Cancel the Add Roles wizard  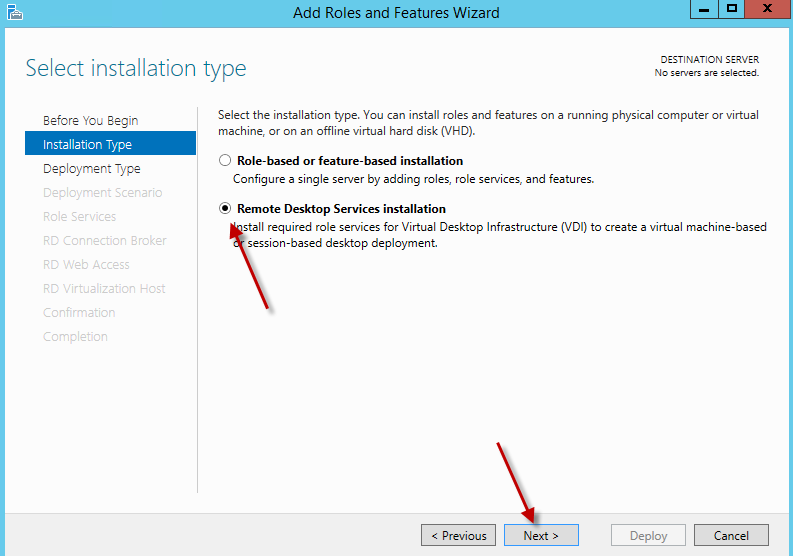point(731,535)
